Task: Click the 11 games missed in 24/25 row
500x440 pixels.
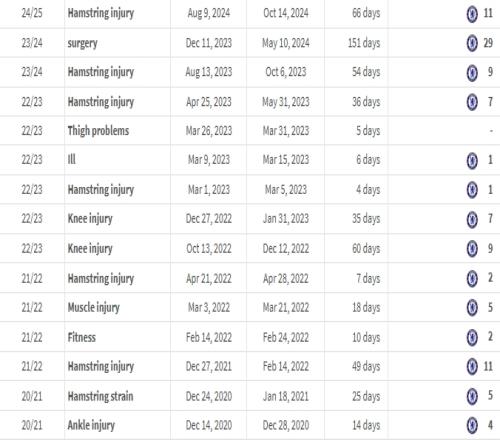Action: click(488, 13)
